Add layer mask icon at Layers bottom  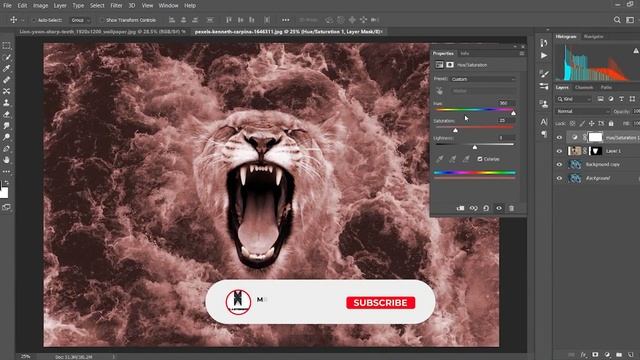tap(595, 355)
